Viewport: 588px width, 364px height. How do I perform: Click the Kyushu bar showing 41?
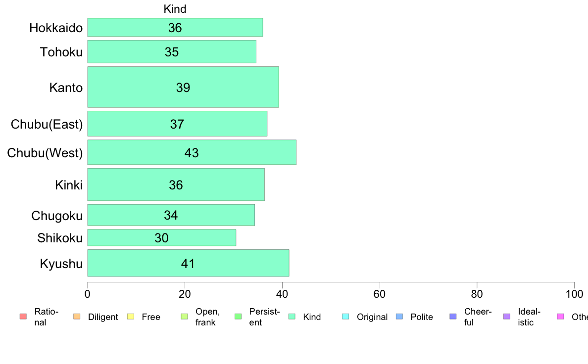(x=188, y=263)
